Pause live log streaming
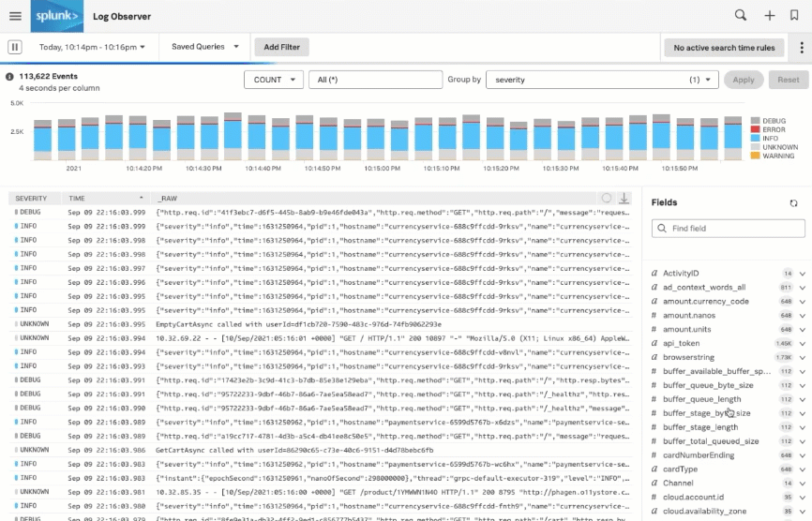 pos(14,47)
